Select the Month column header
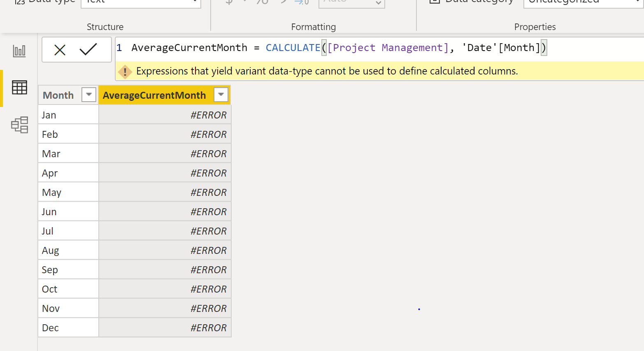 pos(58,95)
